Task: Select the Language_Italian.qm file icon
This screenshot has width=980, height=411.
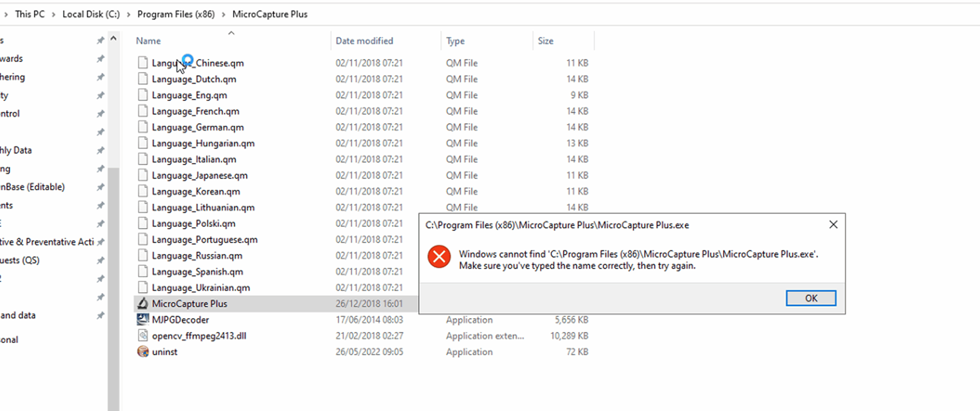Action: (143, 160)
